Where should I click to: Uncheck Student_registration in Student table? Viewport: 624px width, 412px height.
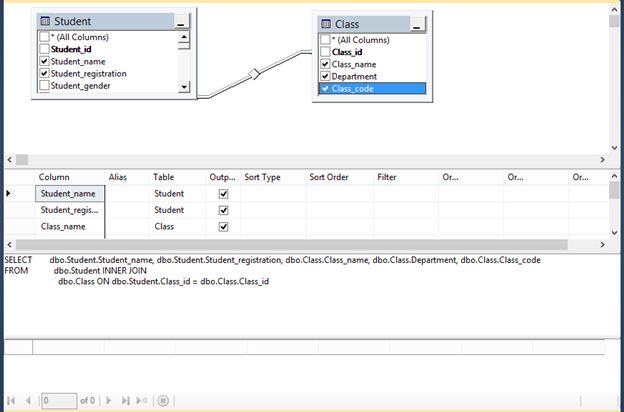(x=44, y=74)
